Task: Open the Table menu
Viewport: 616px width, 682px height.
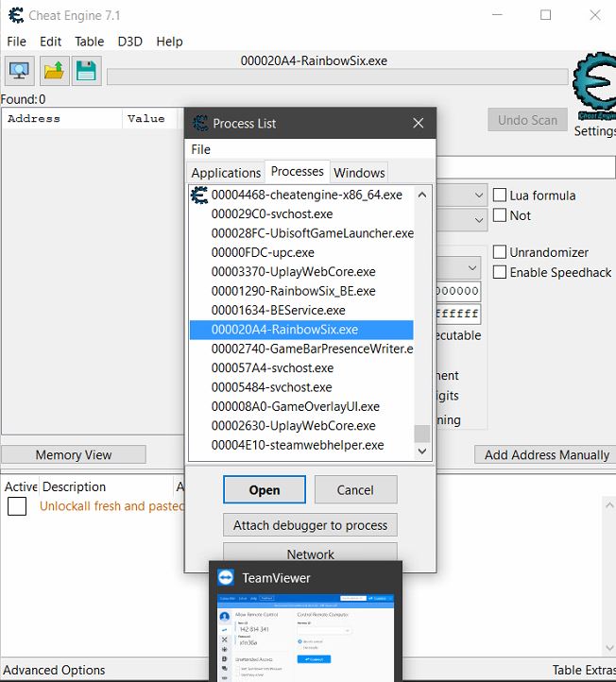Action: pos(90,42)
